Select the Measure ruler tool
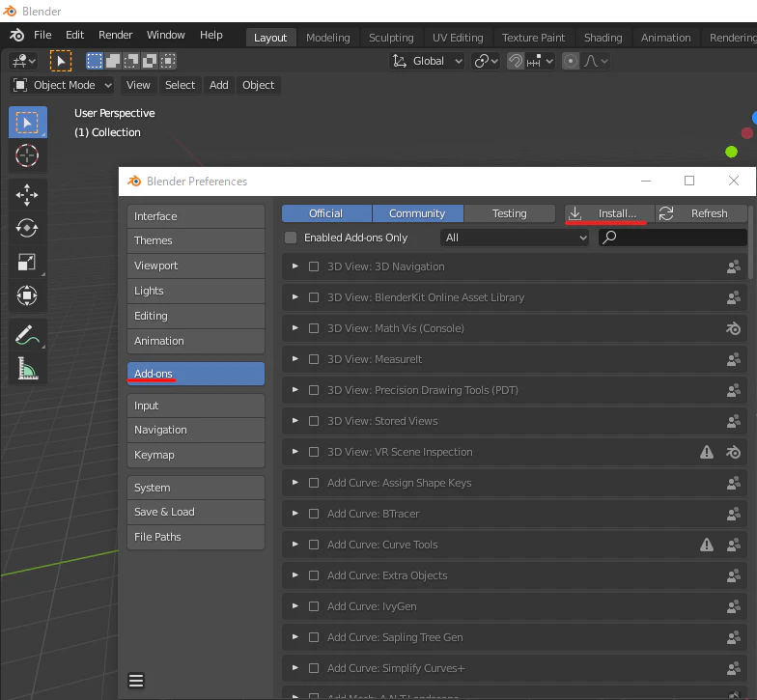757x700 pixels. [x=27, y=369]
